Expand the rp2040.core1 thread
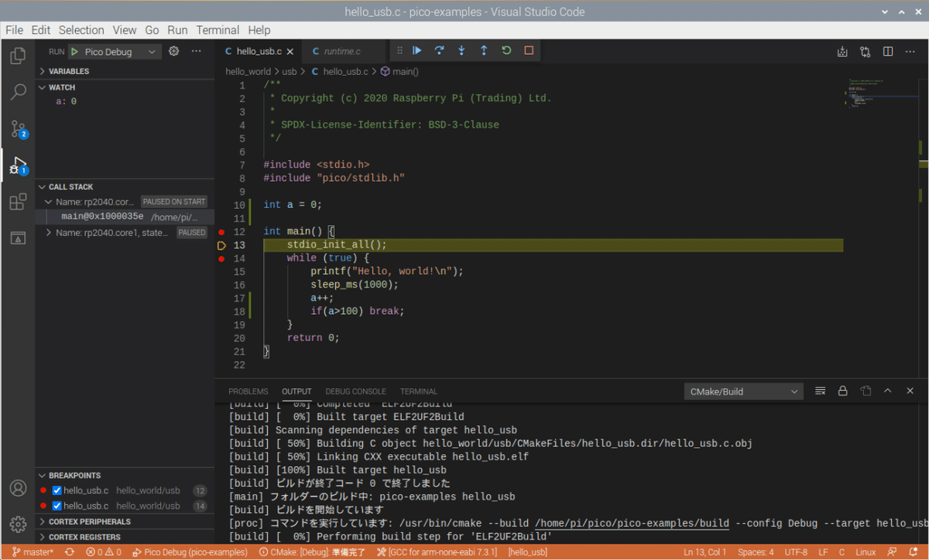 click(49, 232)
